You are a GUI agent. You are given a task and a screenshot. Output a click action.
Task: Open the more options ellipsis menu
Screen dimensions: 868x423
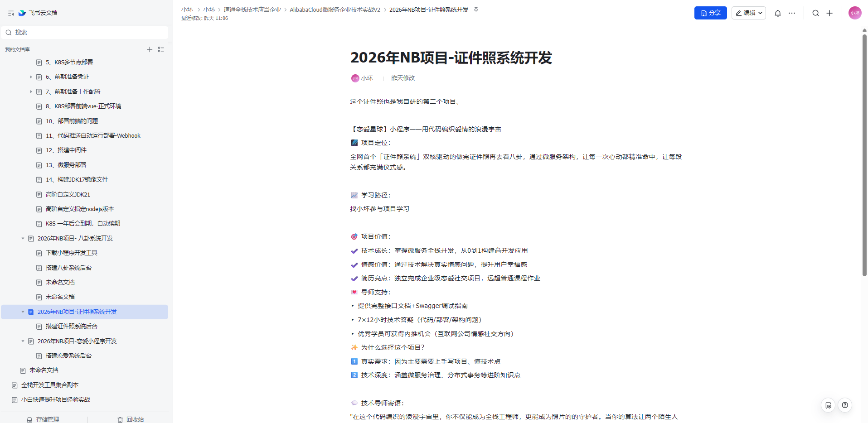click(792, 13)
